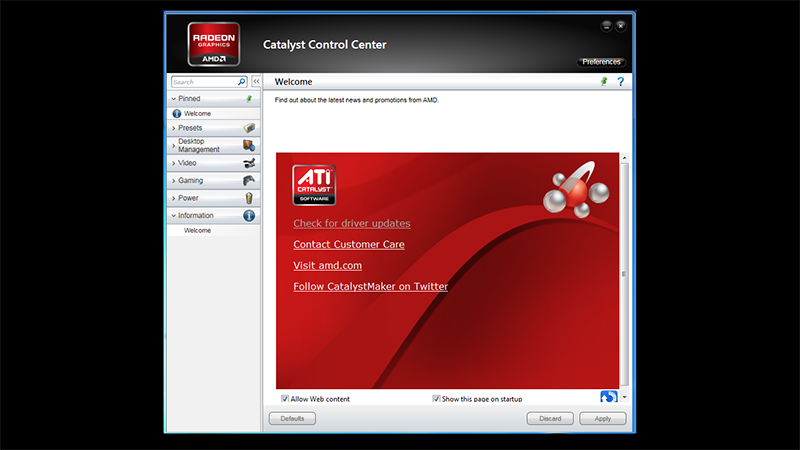Expand the Video section
This screenshot has width=800, height=450.
point(173,163)
